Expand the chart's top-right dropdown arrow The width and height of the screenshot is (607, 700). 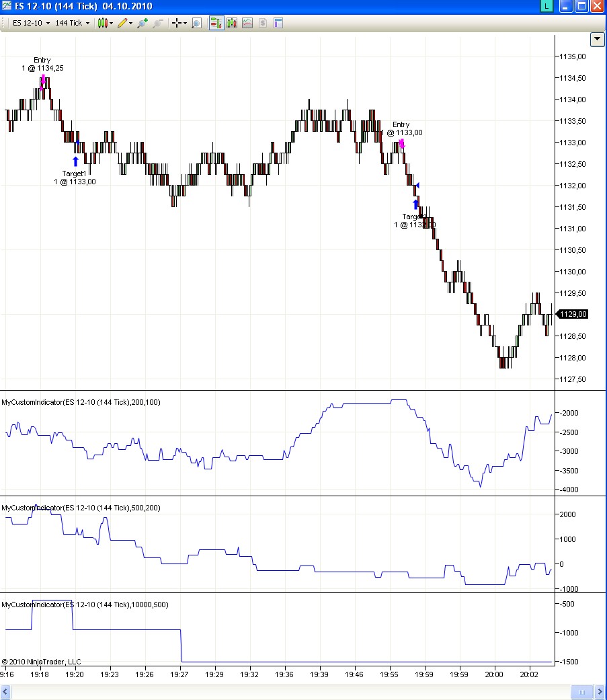(x=597, y=40)
